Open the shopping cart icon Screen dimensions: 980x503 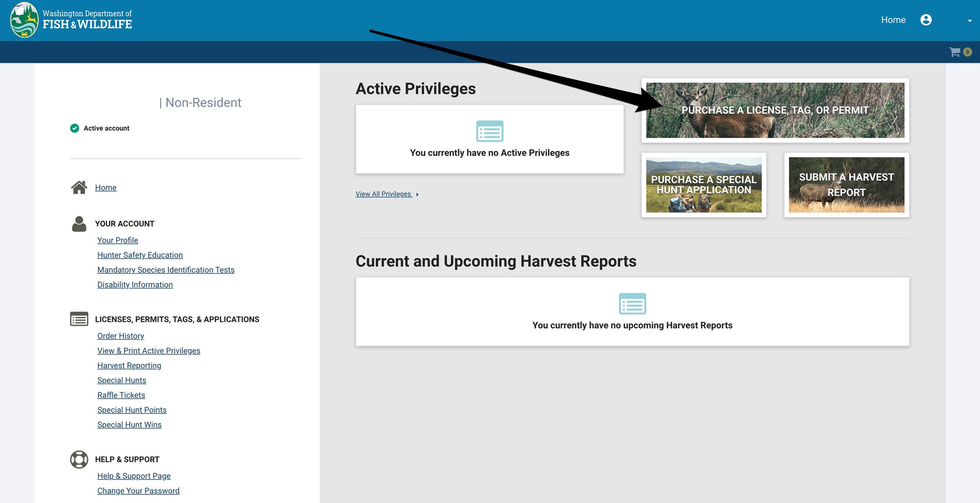click(954, 52)
